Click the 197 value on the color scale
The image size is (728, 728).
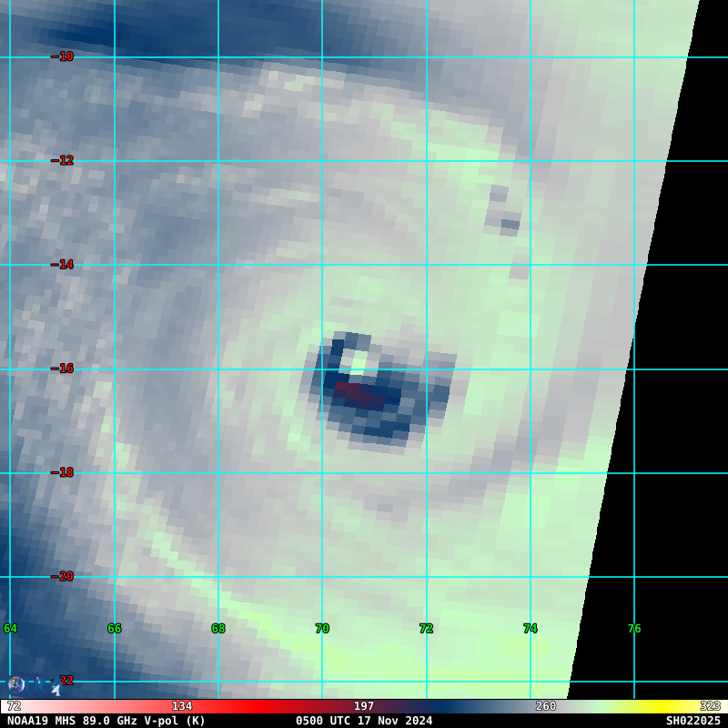pyautogui.click(x=364, y=706)
